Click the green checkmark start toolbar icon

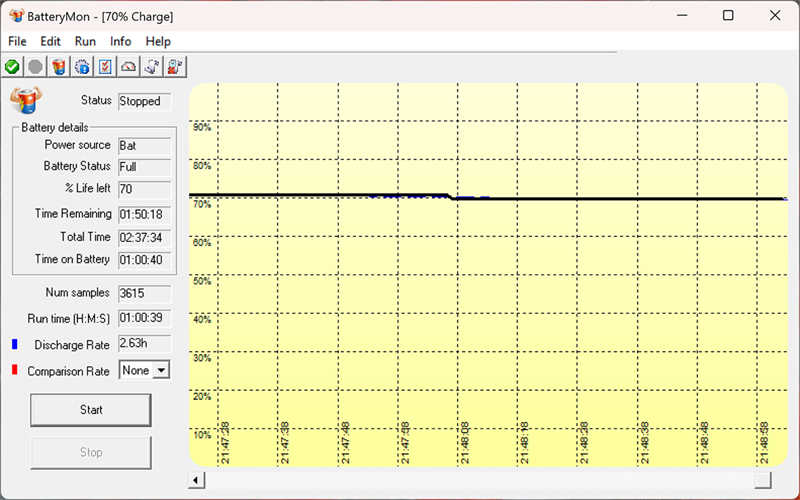point(12,67)
